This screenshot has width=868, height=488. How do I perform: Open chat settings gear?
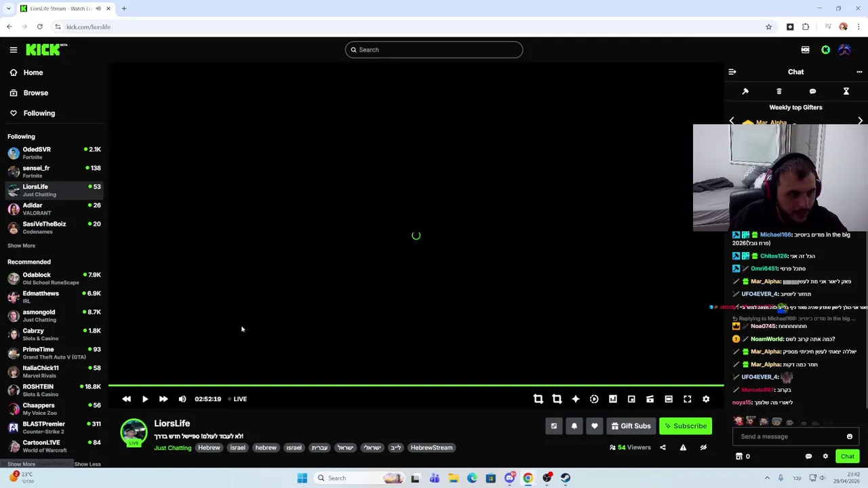click(825, 457)
